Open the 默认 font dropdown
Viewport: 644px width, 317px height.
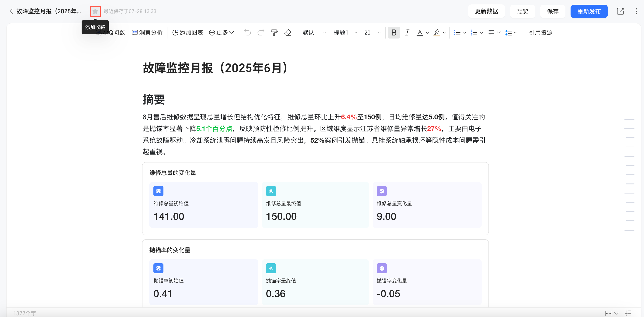click(x=314, y=32)
